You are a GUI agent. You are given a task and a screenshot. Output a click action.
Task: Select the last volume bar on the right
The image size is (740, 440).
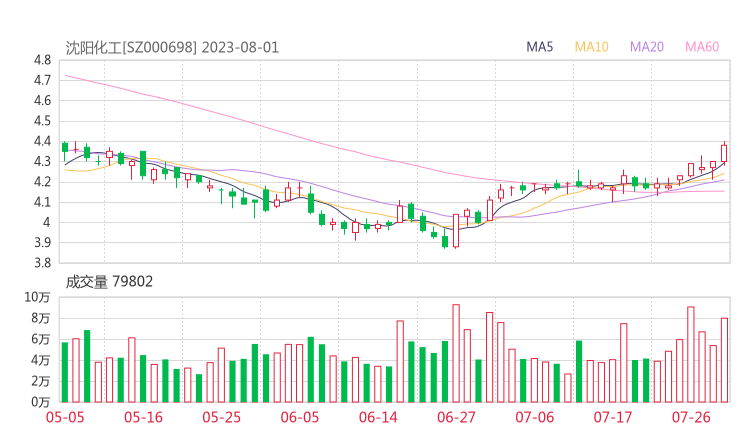(724, 360)
